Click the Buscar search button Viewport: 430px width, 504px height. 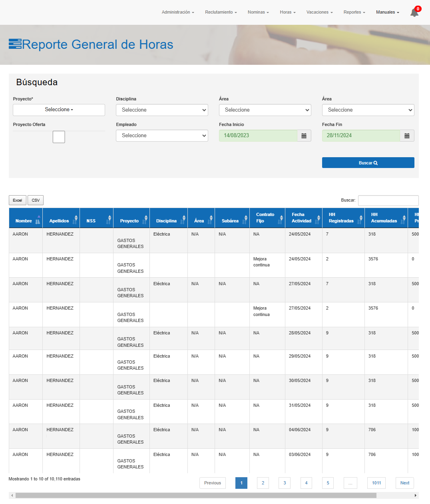click(x=368, y=163)
